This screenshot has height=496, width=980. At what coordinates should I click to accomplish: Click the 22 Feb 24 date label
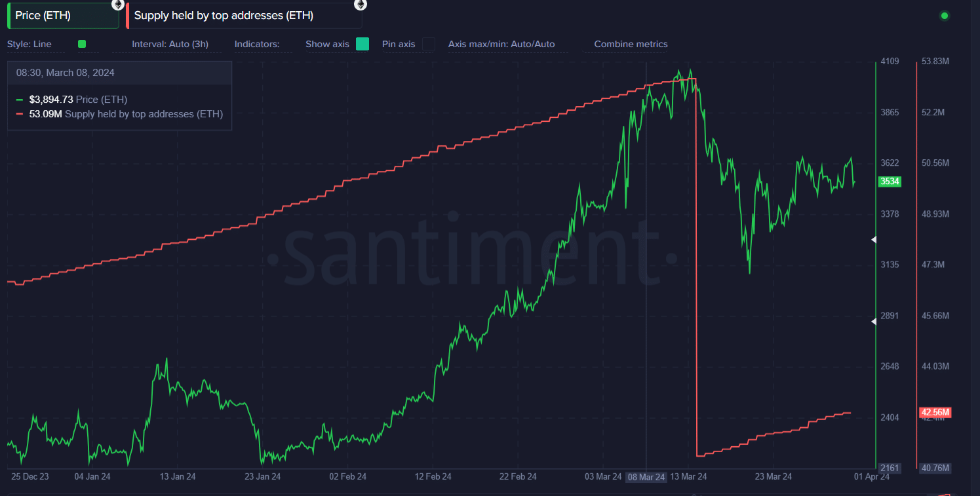point(519,477)
